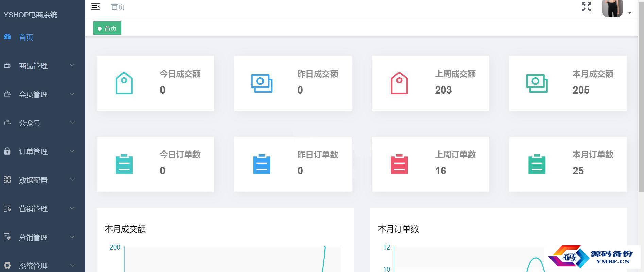Expand 系统管理 chevron
Screen dimensions: 644x272
coord(72,266)
